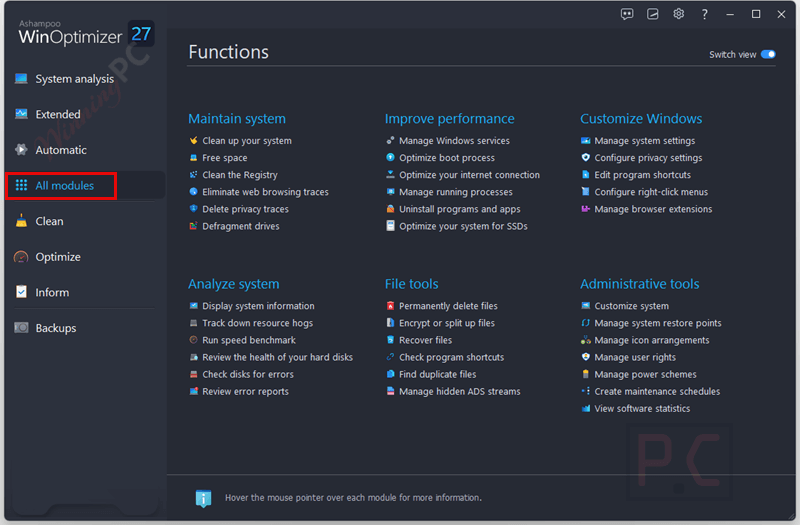Click the Automatic gear sidebar icon
This screenshot has height=525, width=800.
[21, 149]
